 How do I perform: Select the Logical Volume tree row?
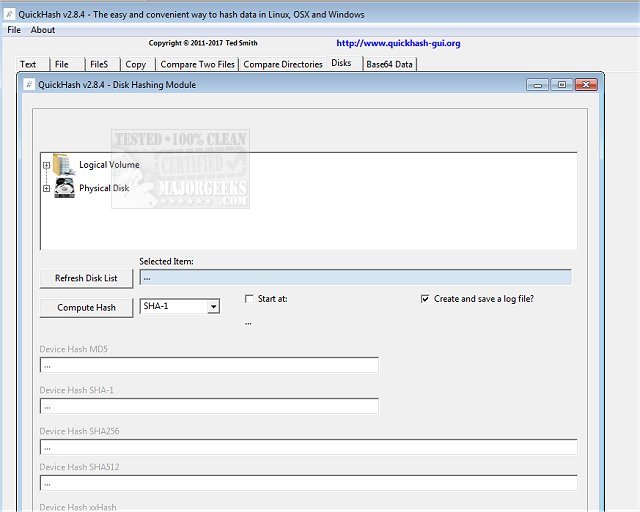[109, 165]
